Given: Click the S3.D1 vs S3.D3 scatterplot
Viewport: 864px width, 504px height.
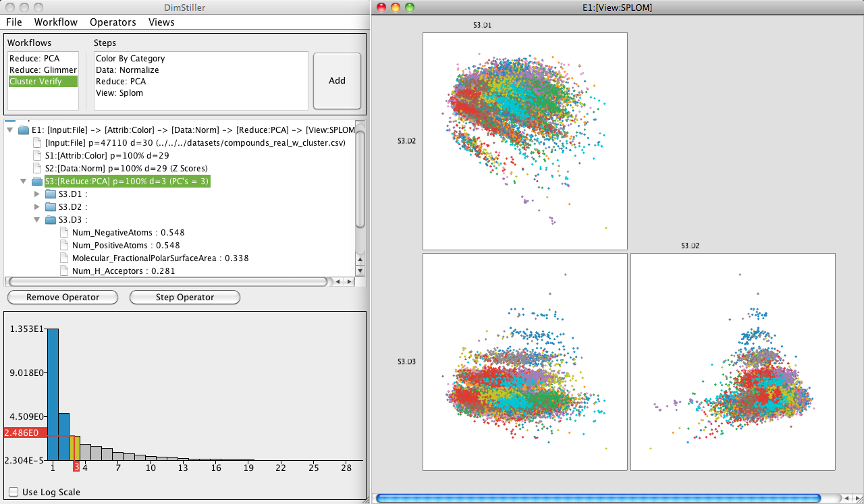Looking at the screenshot, I should click(x=525, y=362).
